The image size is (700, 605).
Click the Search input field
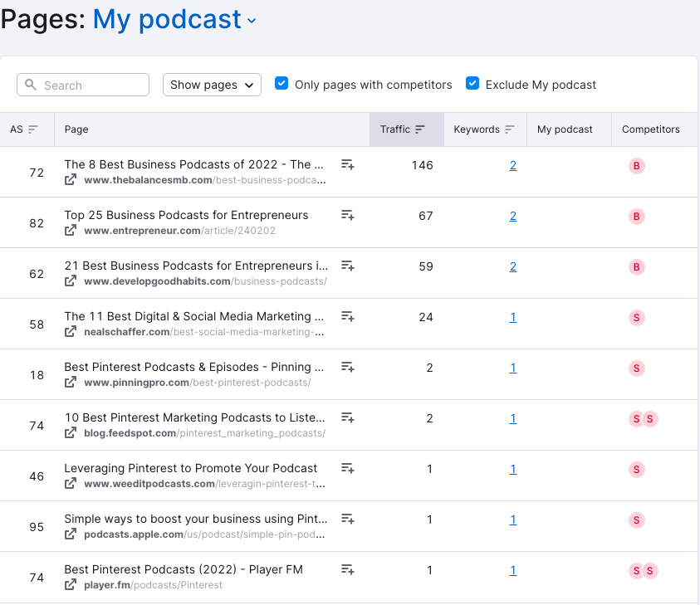point(83,85)
